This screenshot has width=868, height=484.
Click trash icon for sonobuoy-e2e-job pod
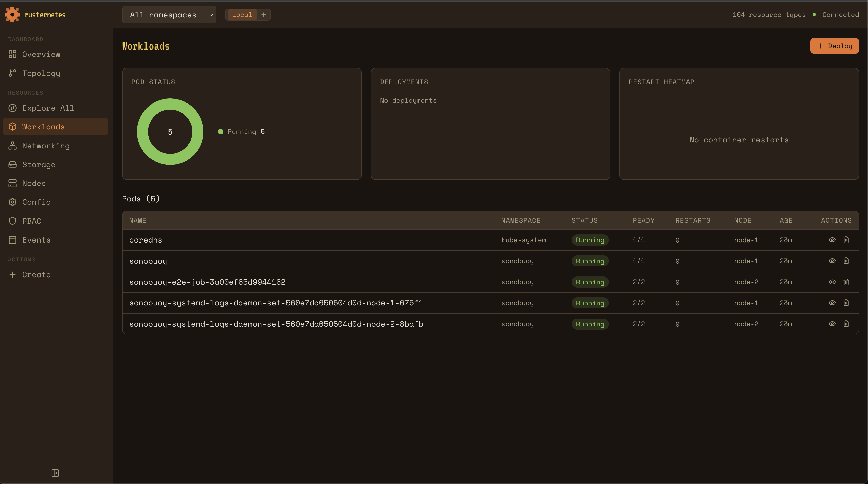pyautogui.click(x=846, y=282)
